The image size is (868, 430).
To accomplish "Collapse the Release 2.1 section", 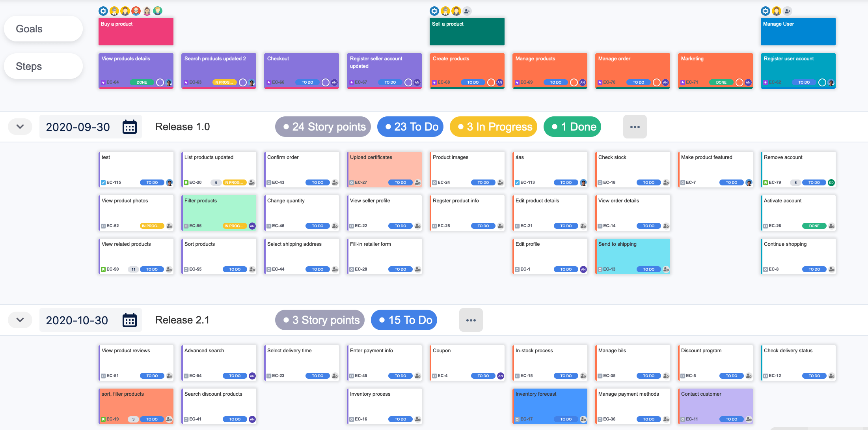I will [20, 319].
